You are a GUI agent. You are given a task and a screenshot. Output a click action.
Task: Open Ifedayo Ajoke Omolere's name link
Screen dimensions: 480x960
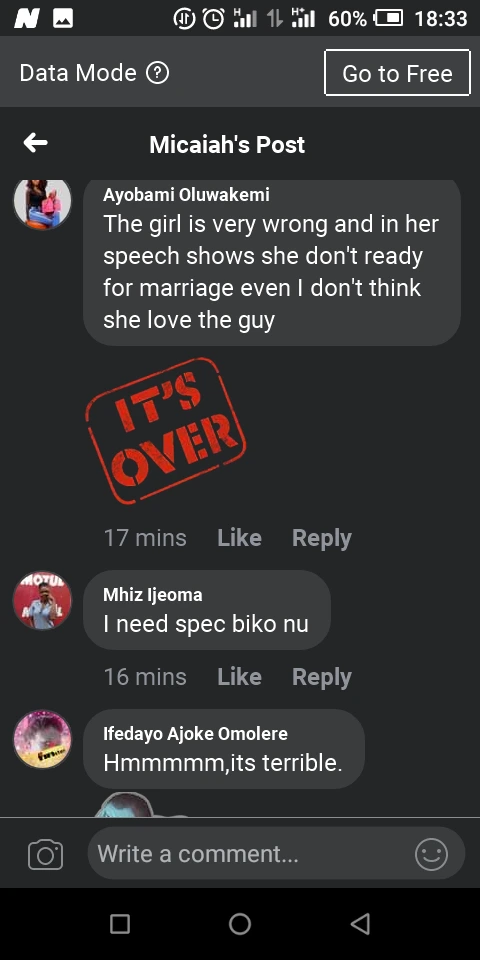pos(195,733)
